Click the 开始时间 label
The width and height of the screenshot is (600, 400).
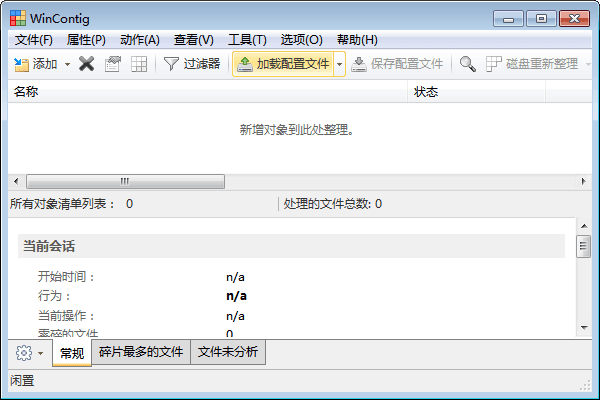pyautogui.click(x=65, y=277)
